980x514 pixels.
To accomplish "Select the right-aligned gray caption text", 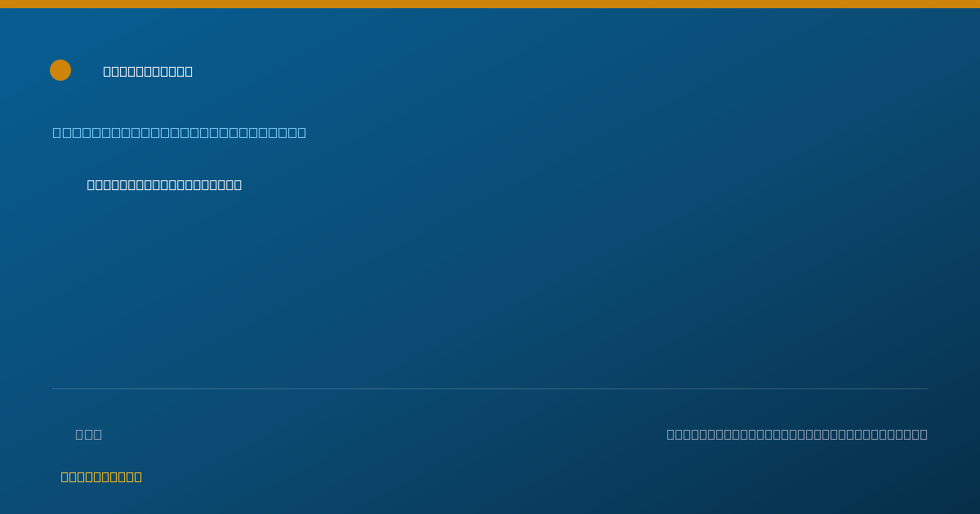I will pyautogui.click(x=797, y=434).
